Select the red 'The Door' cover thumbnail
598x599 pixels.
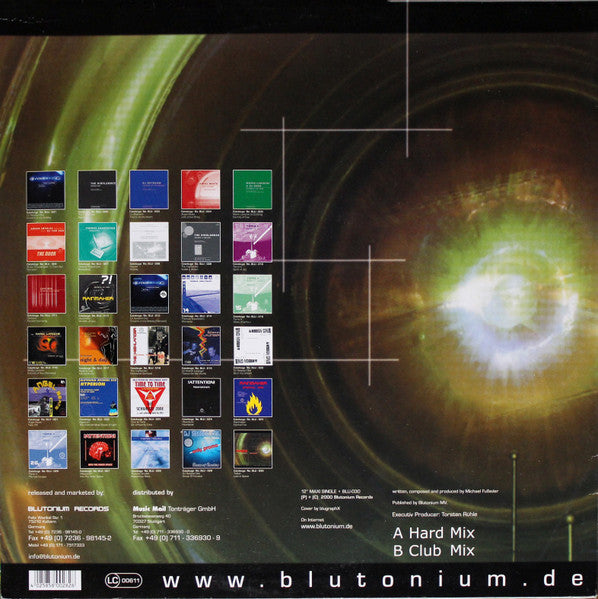46,242
